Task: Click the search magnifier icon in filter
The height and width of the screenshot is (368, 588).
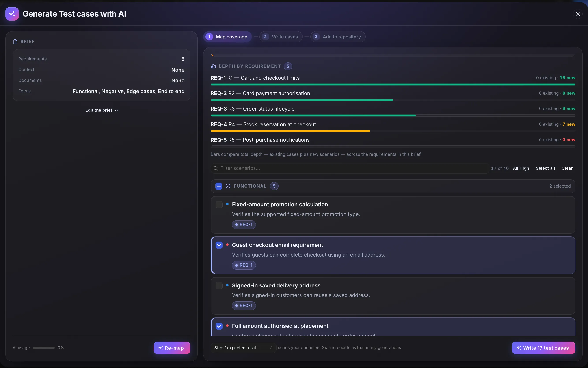Action: coord(216,168)
